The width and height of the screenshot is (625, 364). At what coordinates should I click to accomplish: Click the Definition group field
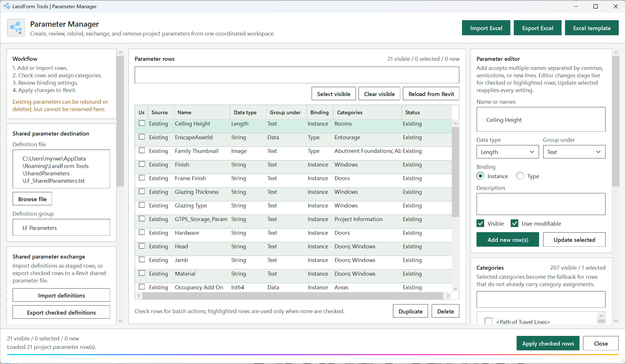pos(61,227)
